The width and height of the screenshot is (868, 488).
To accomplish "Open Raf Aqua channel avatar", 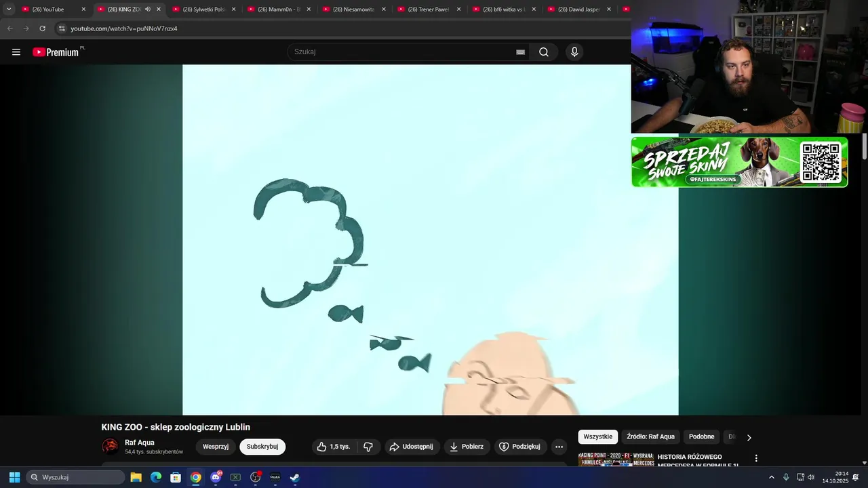I will click(x=110, y=446).
